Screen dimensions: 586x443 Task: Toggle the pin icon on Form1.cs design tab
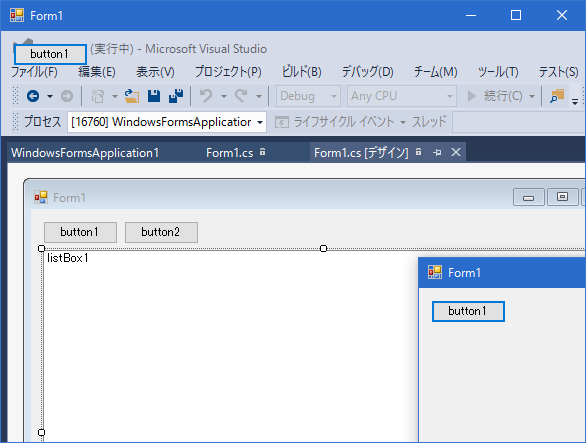[437, 153]
